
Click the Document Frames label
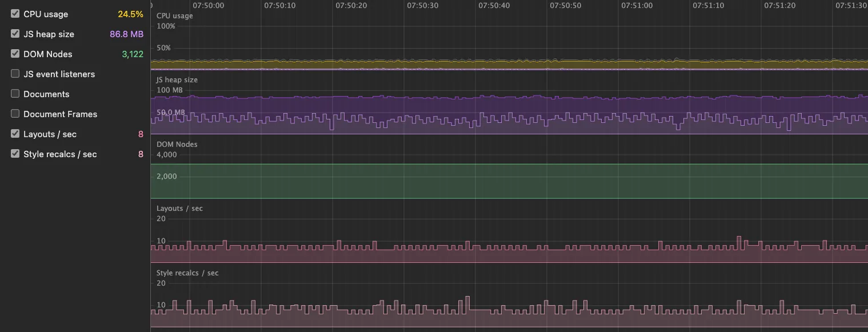click(61, 114)
